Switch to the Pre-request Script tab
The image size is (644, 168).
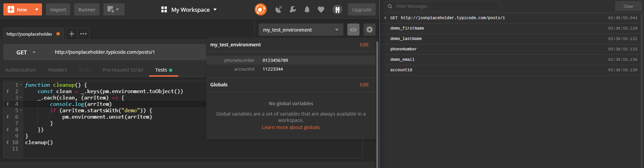(123, 70)
